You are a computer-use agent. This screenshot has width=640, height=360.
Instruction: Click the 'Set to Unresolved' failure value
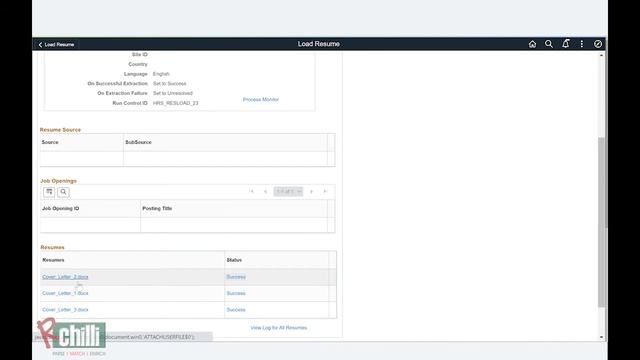pyautogui.click(x=173, y=93)
